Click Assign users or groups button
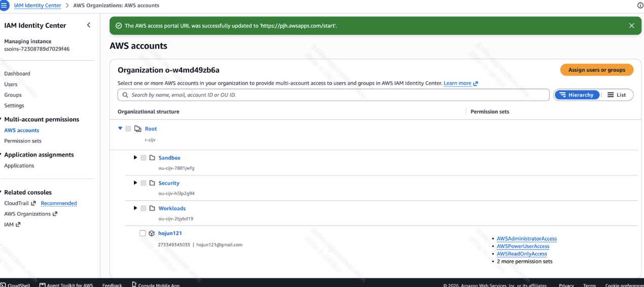The height and width of the screenshot is (287, 644). pyautogui.click(x=597, y=70)
